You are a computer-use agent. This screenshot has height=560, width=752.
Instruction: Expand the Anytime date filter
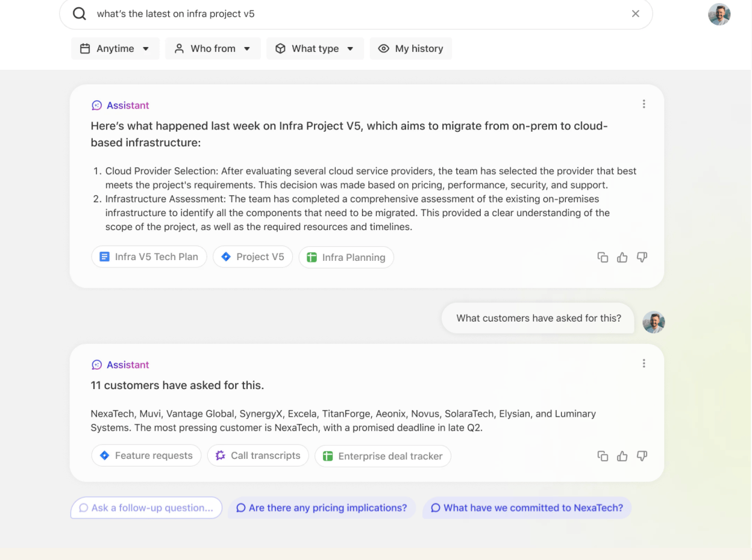114,49
